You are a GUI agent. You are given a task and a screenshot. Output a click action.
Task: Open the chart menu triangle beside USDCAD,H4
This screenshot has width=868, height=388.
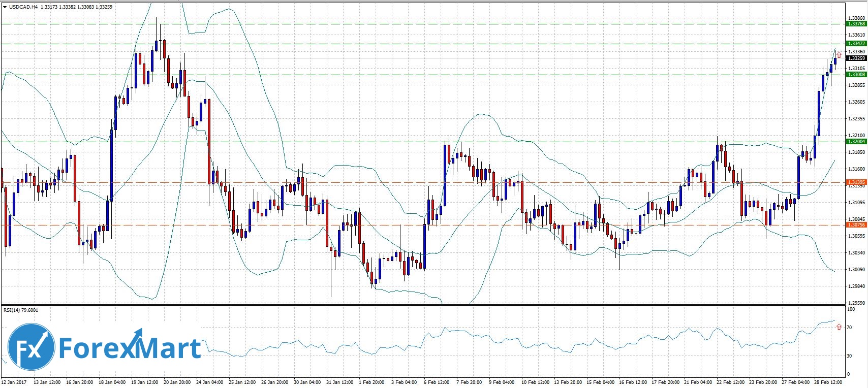(x=5, y=7)
